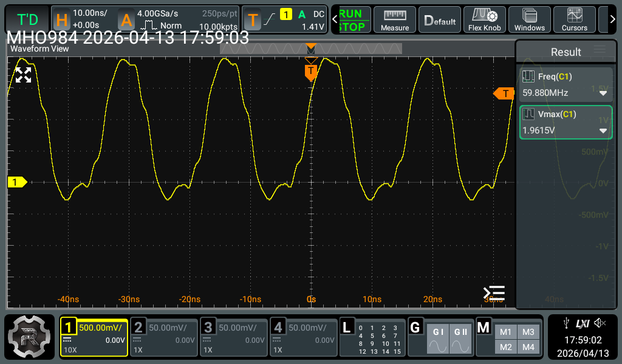
Task: Click the fullscreen expand waveform icon
Action: click(x=23, y=75)
